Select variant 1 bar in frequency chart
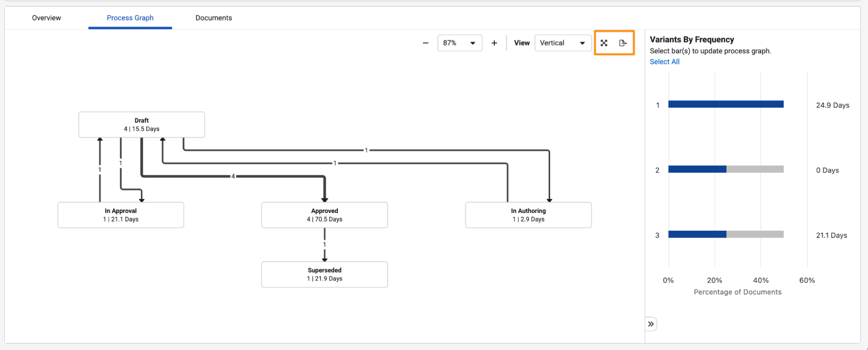Screen dimensions: 868x350 (726, 104)
